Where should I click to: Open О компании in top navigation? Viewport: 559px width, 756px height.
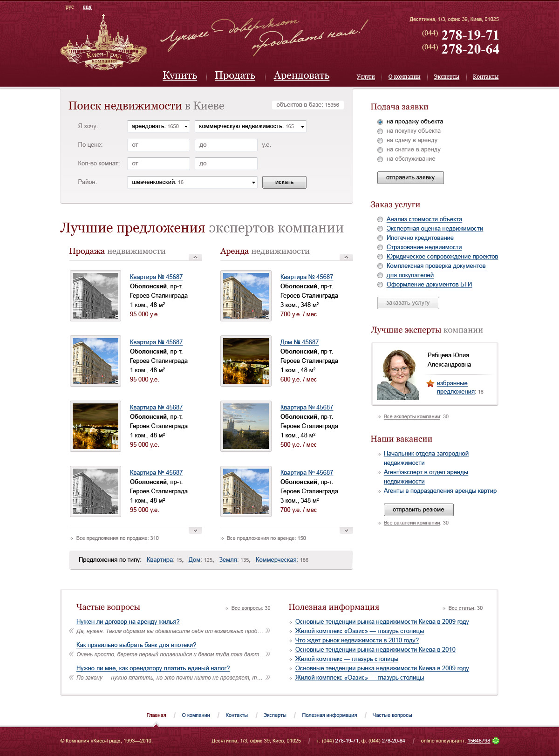[x=404, y=77]
